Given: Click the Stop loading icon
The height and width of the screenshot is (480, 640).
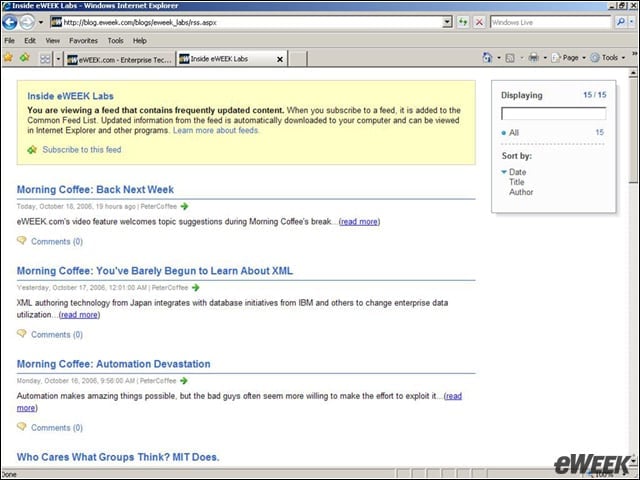Looking at the screenshot, I should [480, 22].
